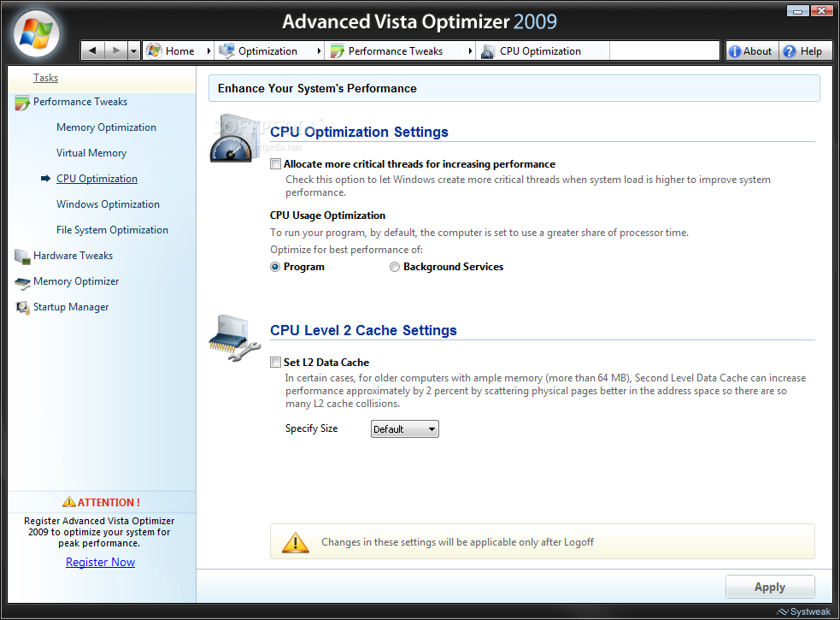Click the forward navigation arrow
840x620 pixels.
point(115,51)
